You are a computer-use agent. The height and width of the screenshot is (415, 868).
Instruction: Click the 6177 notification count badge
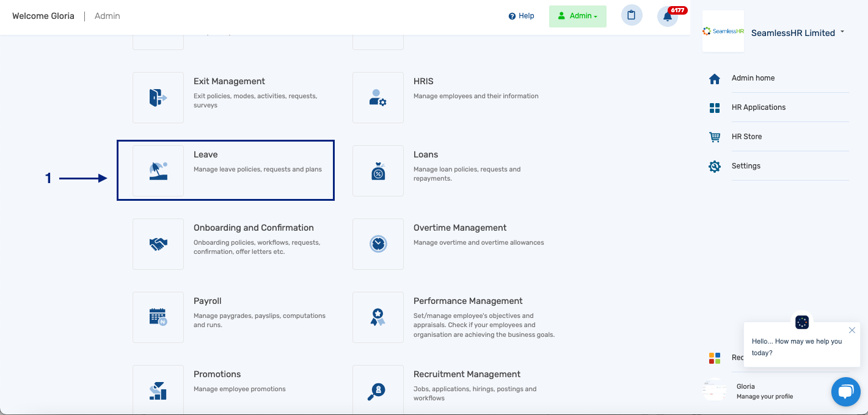677,10
